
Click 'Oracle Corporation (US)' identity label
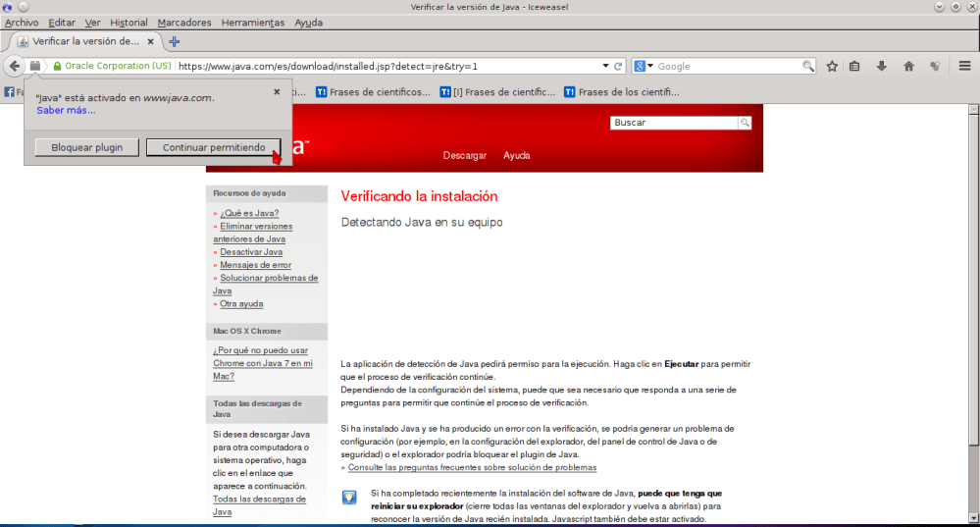click(118, 66)
